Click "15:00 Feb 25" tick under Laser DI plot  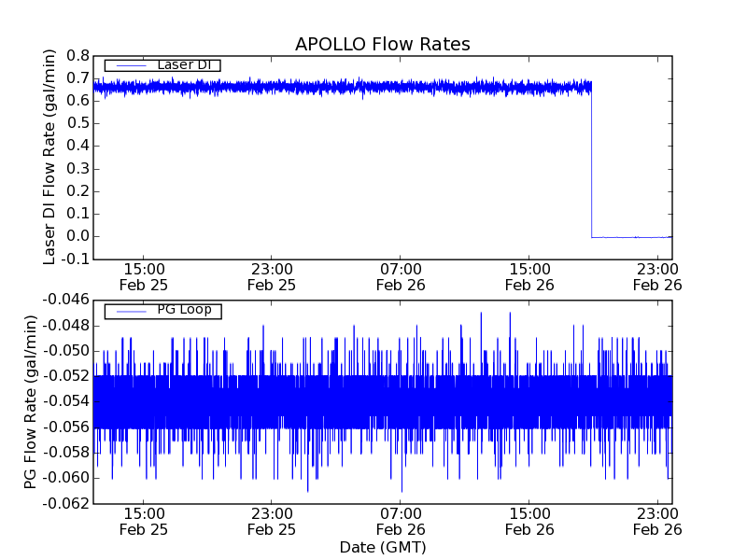click(x=144, y=277)
